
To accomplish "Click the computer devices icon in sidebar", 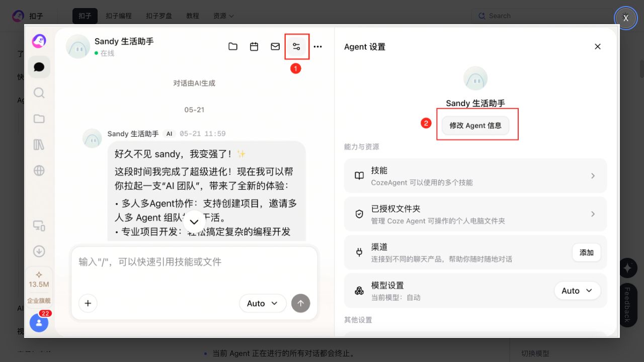I will [x=39, y=226].
